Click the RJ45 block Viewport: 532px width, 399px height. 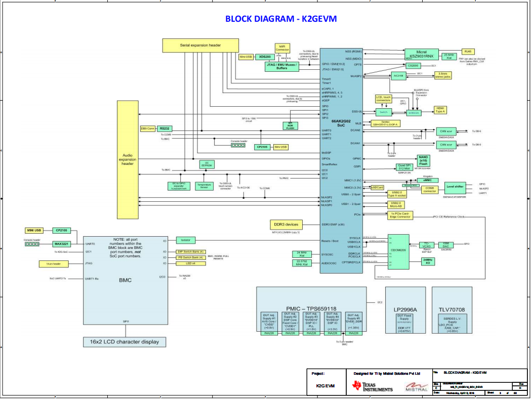point(468,52)
